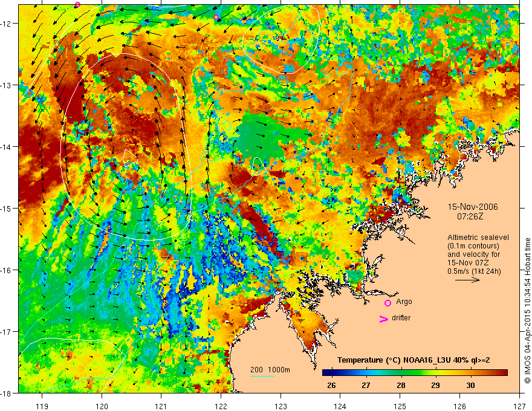Click the 'Temperature (°C) NOAA16_L3U 40% ql>=2' title
532x411 pixels.
[x=414, y=360]
